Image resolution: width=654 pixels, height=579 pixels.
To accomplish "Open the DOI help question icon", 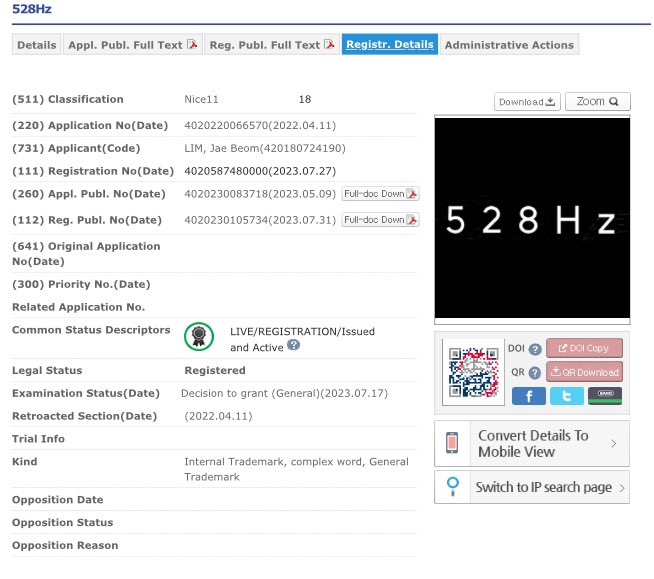I will click(535, 349).
